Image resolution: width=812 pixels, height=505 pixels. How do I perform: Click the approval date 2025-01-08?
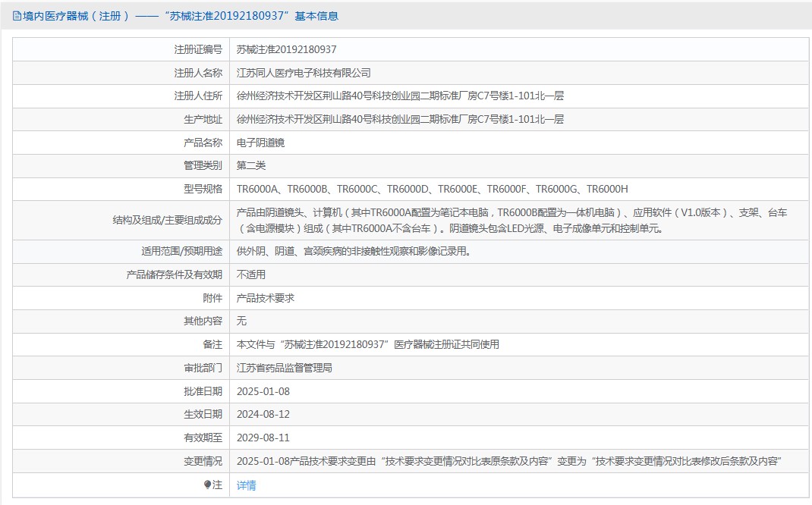[x=263, y=392]
